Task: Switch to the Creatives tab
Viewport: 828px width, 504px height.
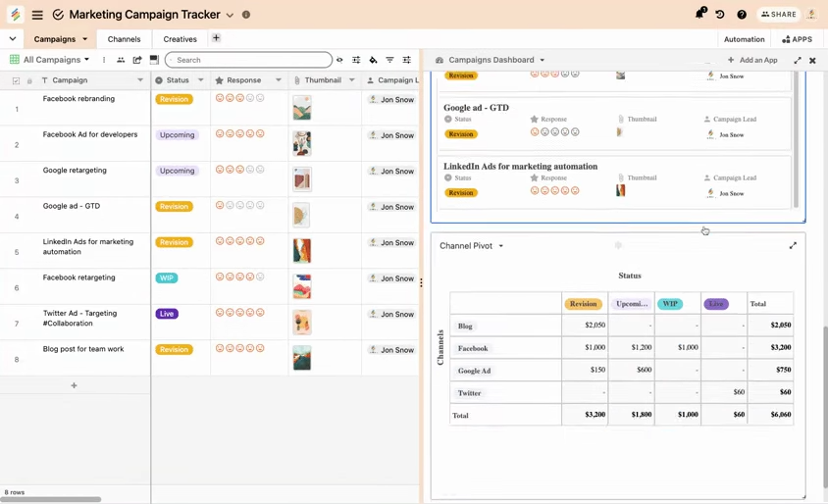Action: pyautogui.click(x=181, y=39)
